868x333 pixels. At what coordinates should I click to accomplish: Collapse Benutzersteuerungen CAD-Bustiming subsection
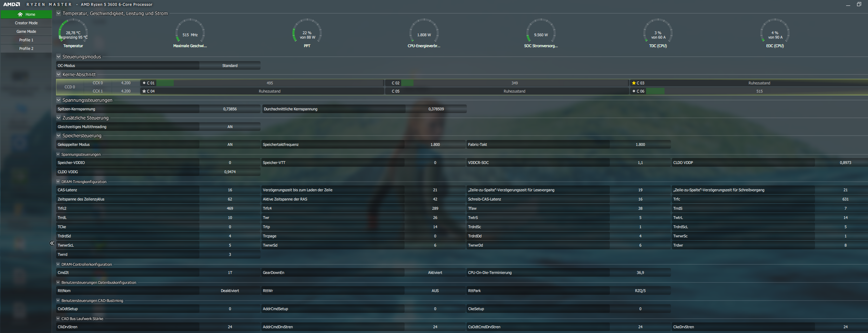click(58, 301)
